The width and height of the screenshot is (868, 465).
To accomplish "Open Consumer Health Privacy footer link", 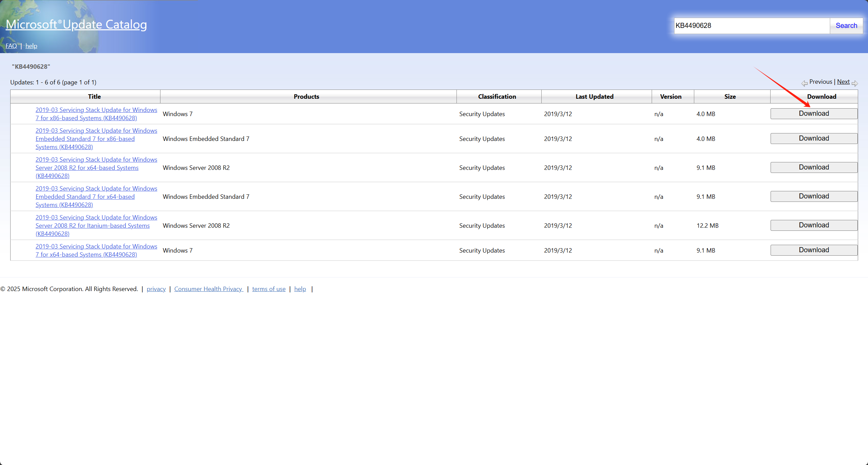I will coord(208,289).
